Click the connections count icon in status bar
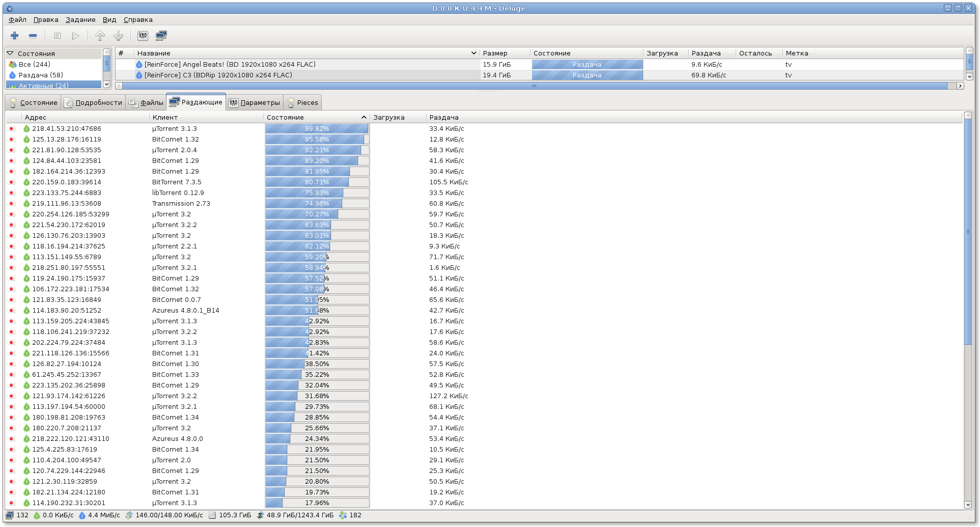 tap(10, 515)
